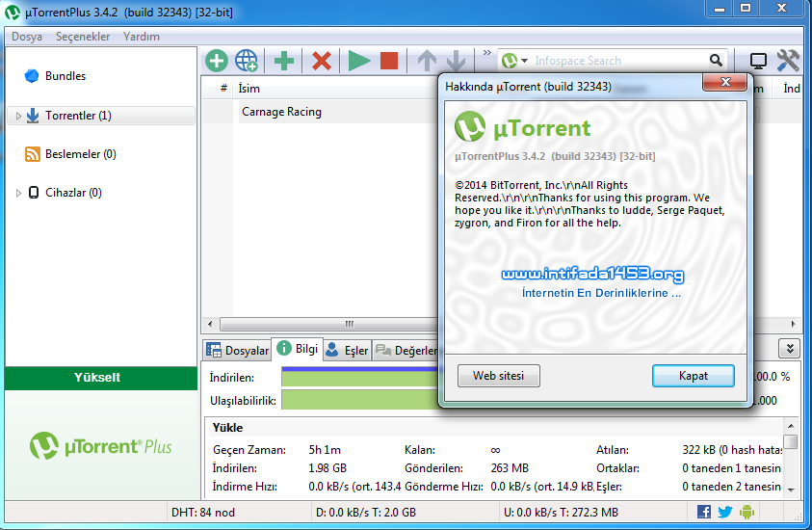812x530 pixels.
Task: Open the Dosya menu
Action: [27, 37]
